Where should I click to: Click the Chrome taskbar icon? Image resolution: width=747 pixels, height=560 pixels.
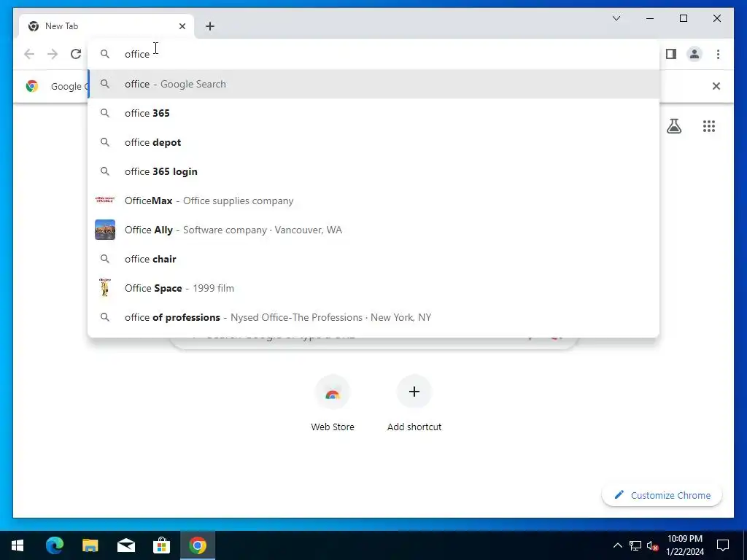tap(197, 545)
